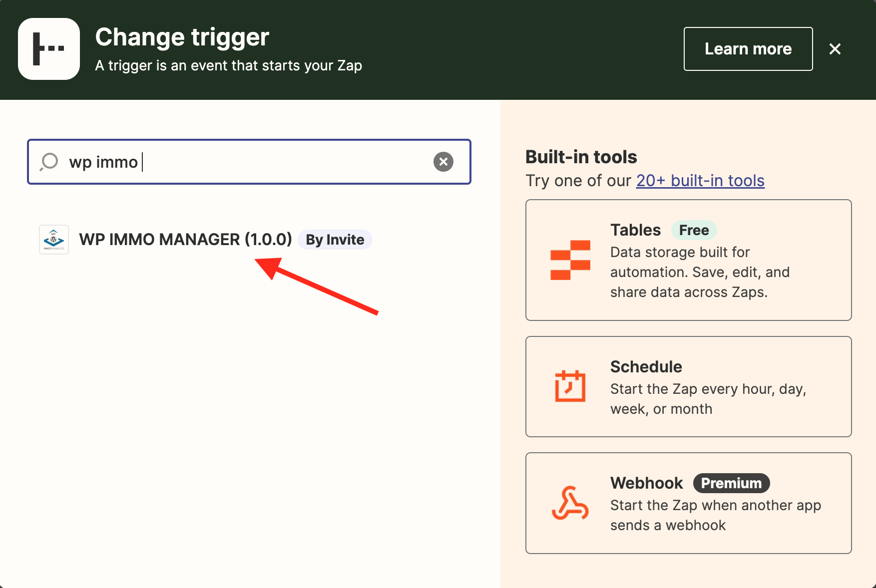Select WP IMMO MANAGER (1.0.0) result
The height and width of the screenshot is (588, 876).
pos(185,240)
